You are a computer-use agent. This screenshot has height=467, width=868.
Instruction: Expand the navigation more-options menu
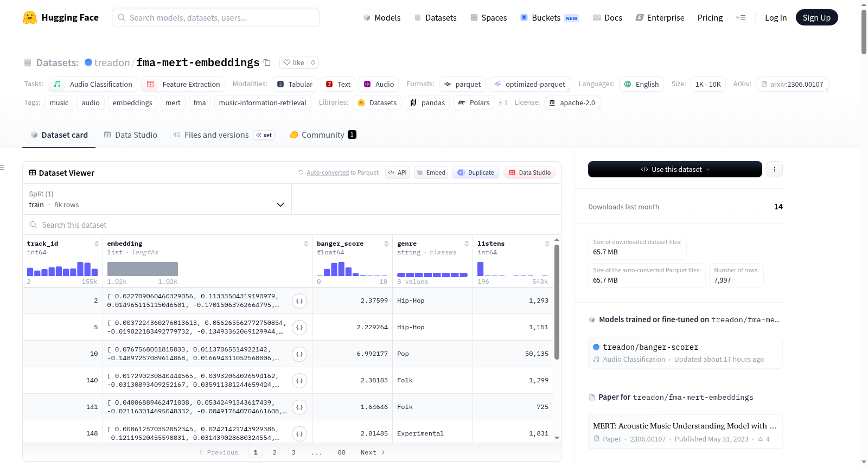741,17
